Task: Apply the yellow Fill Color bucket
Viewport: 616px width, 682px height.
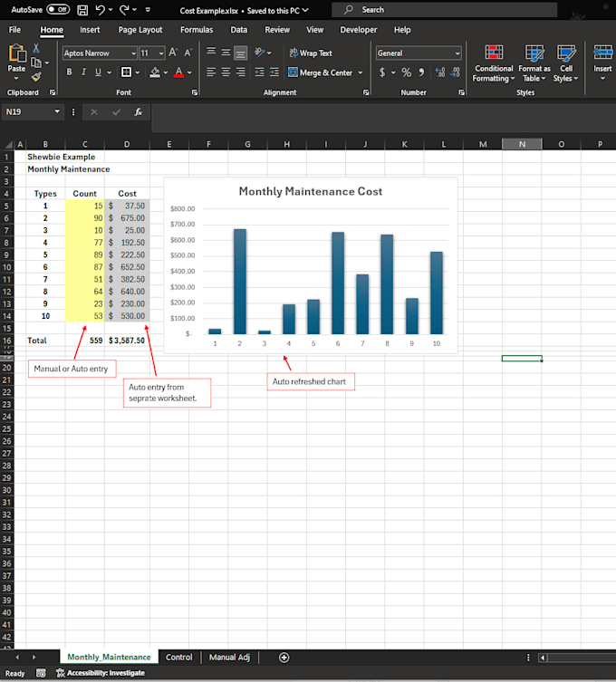Action: (154, 72)
